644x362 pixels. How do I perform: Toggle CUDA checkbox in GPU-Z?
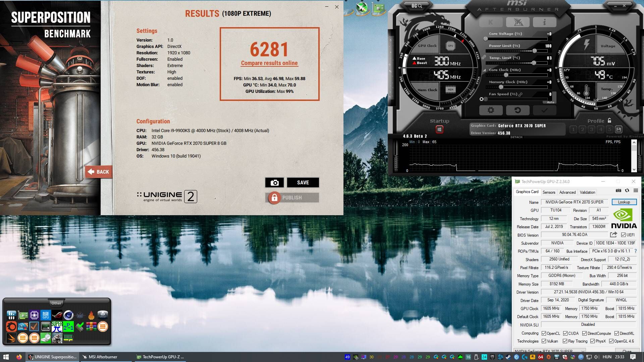[565, 334]
